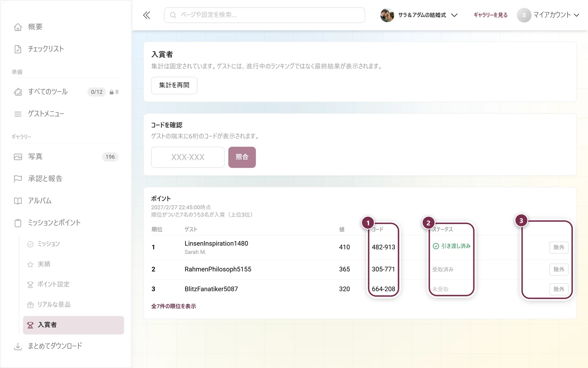The height and width of the screenshot is (368, 588).
Task: Click the checklist document icon
Action: [18, 49]
